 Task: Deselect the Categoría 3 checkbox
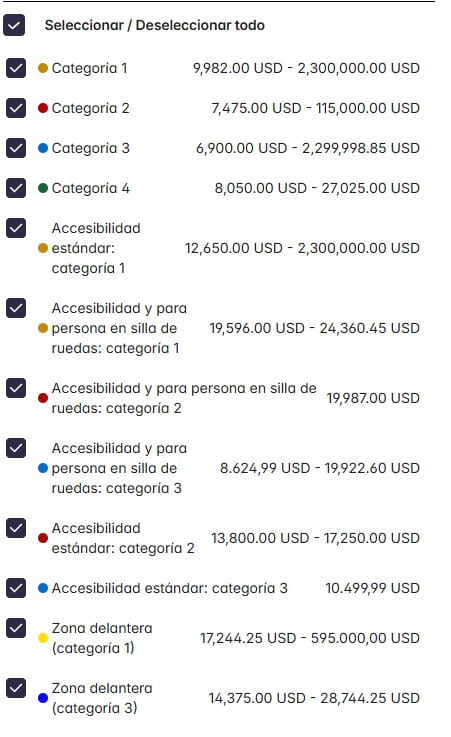tap(16, 148)
